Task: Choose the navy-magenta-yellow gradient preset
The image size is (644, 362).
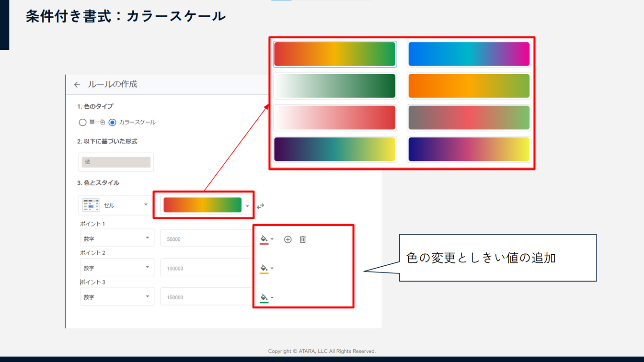Action: click(x=469, y=149)
